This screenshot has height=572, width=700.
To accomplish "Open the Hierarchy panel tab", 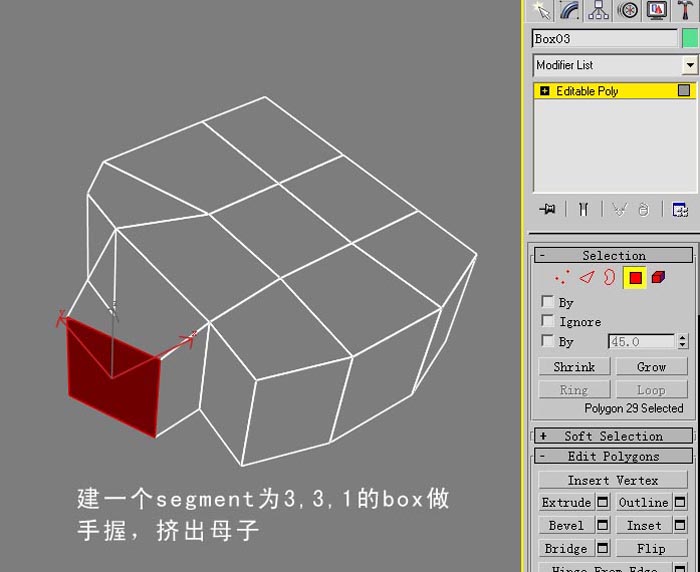I will click(599, 10).
